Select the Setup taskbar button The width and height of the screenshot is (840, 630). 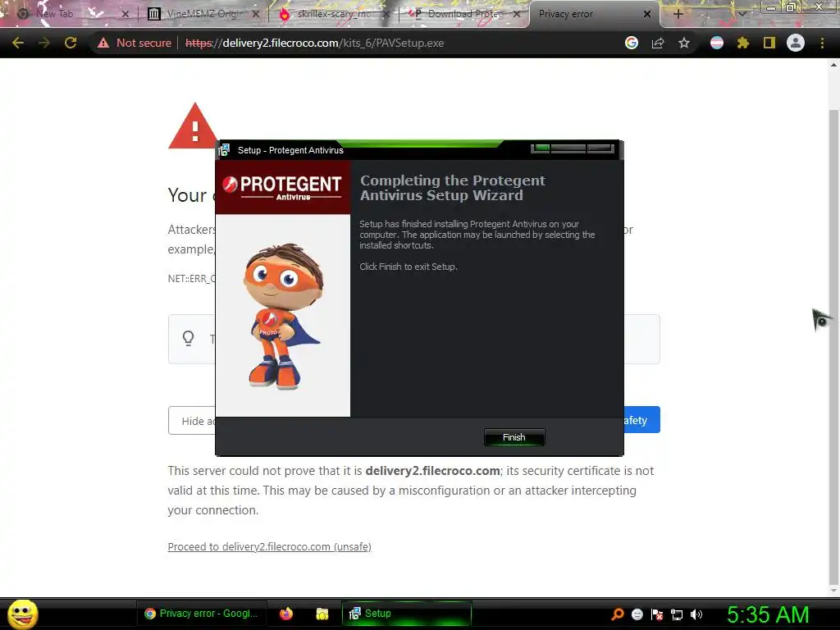(x=407, y=614)
